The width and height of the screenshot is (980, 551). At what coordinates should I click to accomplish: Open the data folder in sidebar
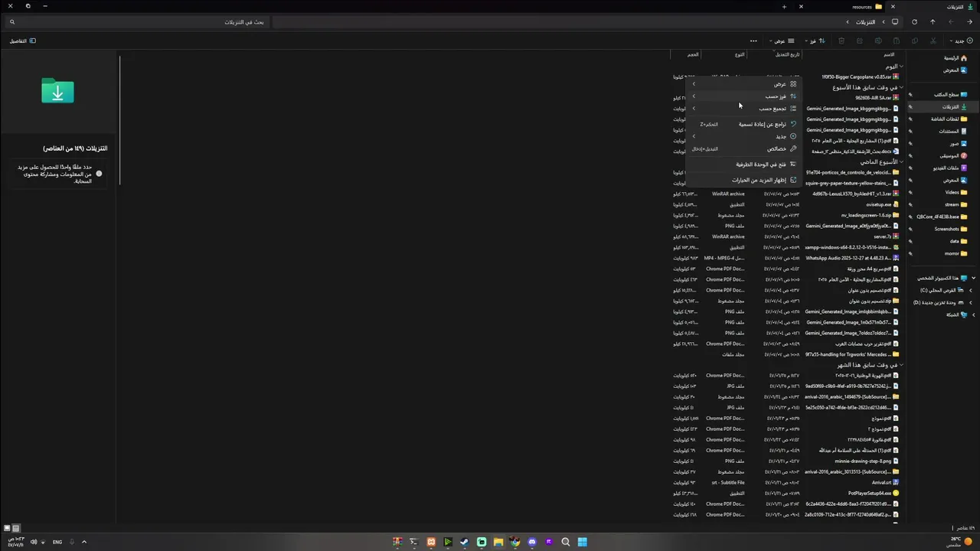(959, 242)
